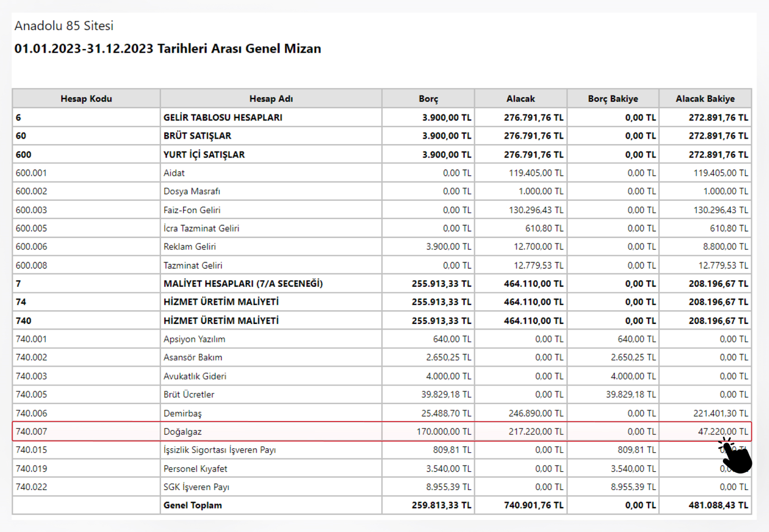The image size is (769, 532).
Task: Click the Brüt Ücretler account name
Action: pos(189,395)
